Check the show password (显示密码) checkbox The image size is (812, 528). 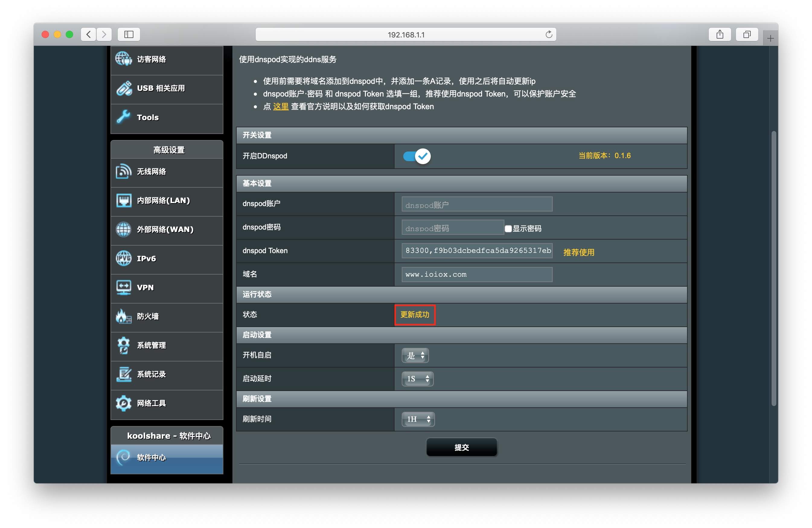pyautogui.click(x=508, y=228)
